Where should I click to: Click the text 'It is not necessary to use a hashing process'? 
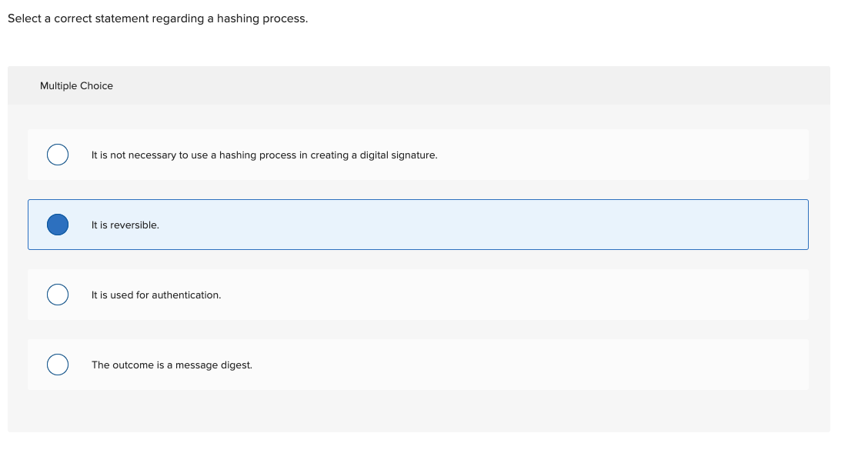pyautogui.click(x=265, y=155)
